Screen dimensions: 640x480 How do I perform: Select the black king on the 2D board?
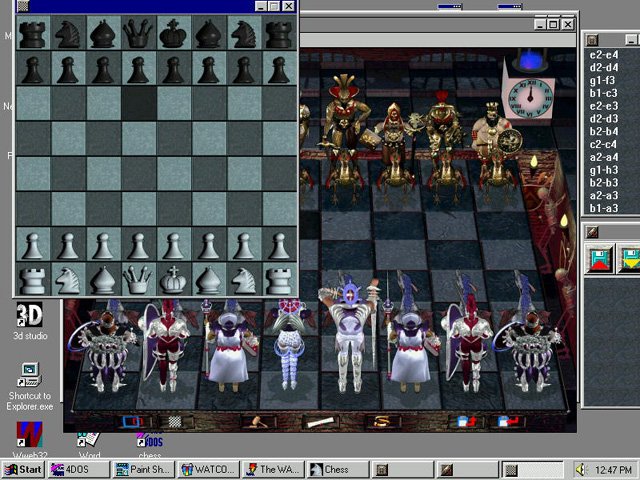(173, 34)
